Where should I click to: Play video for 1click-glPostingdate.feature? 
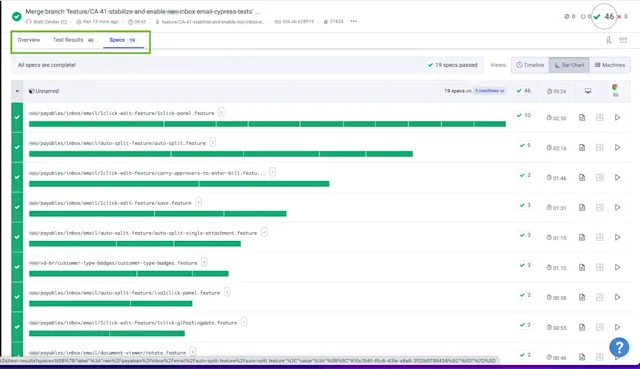[618, 327]
